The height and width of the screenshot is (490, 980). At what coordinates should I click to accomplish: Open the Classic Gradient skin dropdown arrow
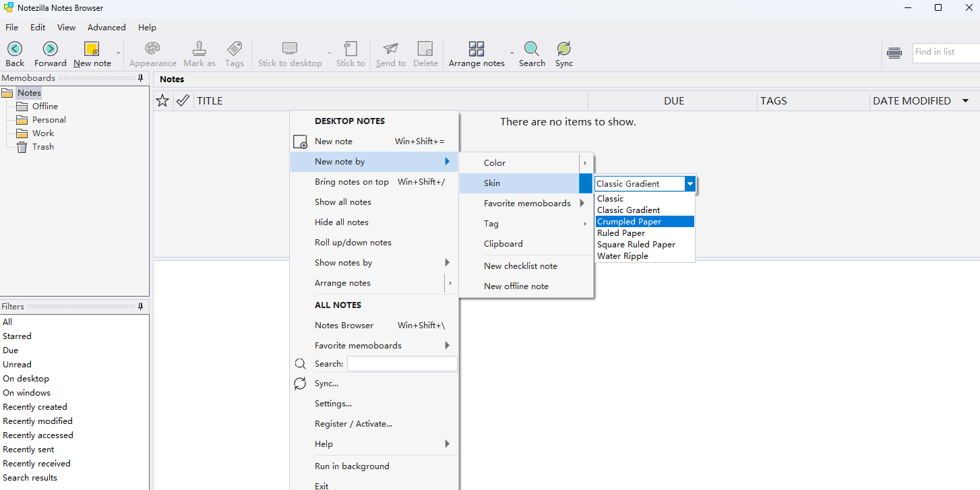690,184
